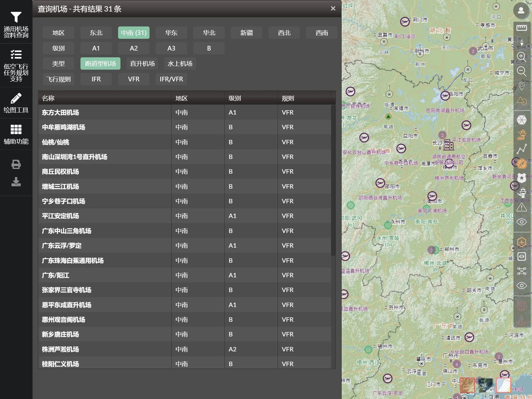The height and width of the screenshot is (399, 532).
Task: Filter by 西北 region
Action: pos(284,33)
